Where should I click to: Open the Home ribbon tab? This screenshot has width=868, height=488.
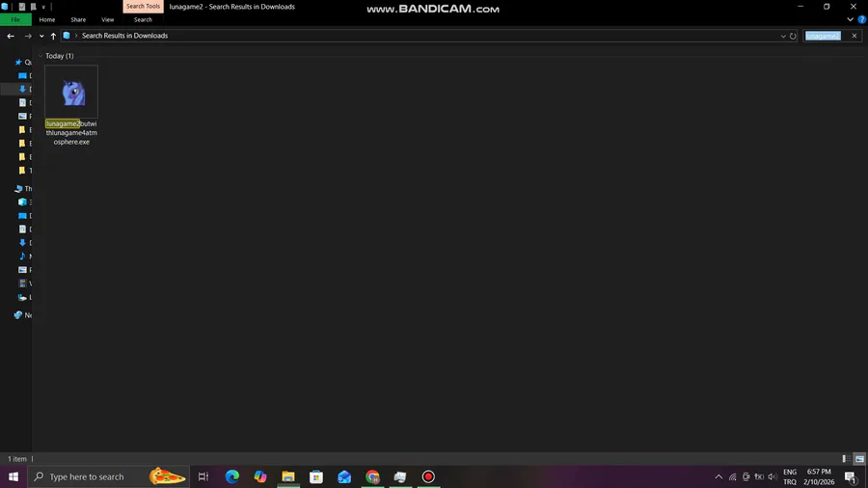coord(47,20)
